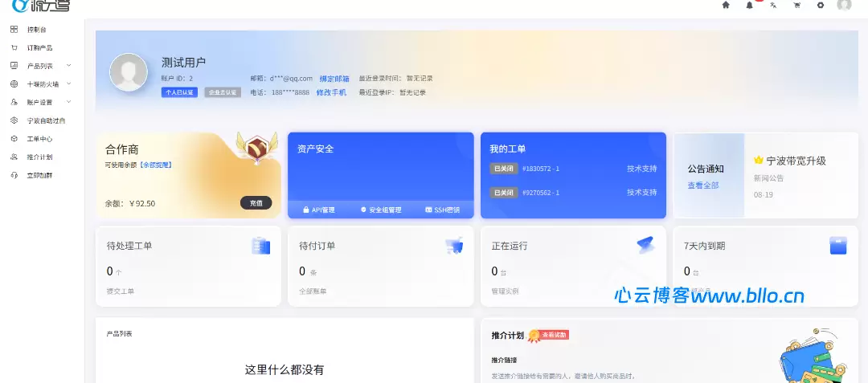Click the 推介链接 heading
The image size is (868, 383).
pos(504,360)
